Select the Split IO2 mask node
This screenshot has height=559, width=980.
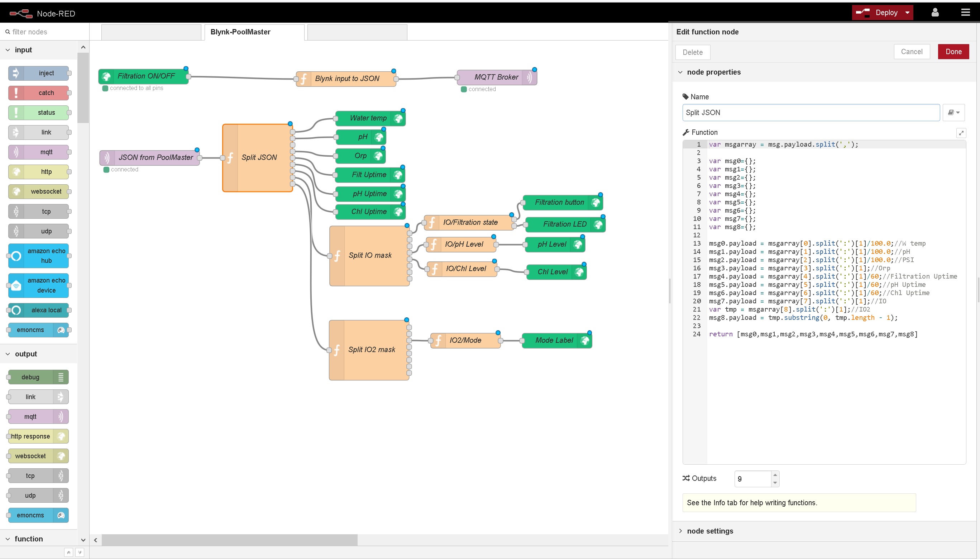[369, 350]
